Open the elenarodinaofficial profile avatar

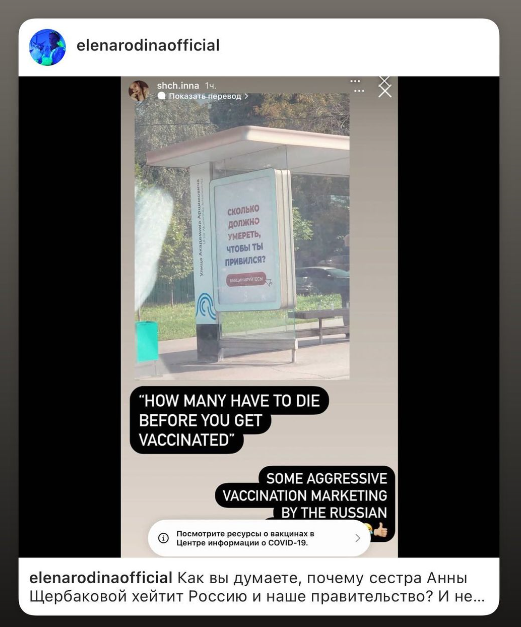coord(47,47)
